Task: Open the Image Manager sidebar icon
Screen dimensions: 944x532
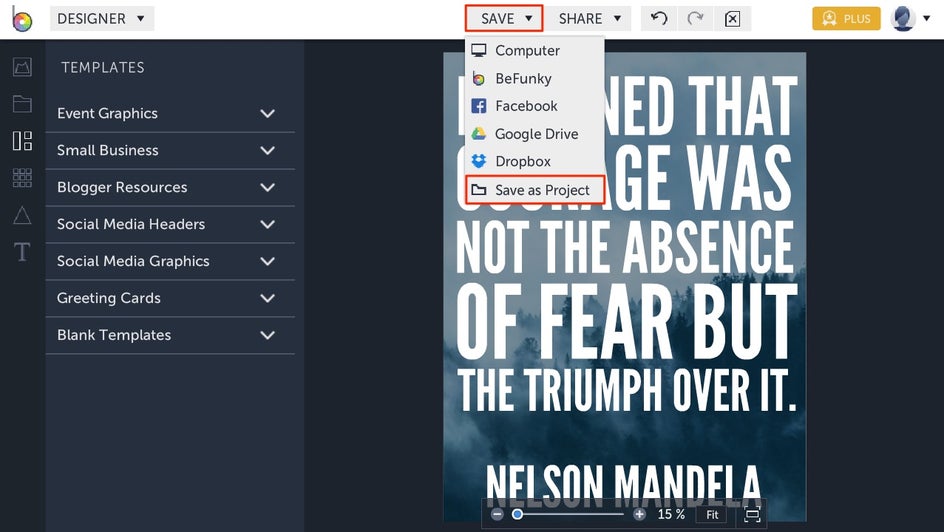Action: (x=22, y=67)
